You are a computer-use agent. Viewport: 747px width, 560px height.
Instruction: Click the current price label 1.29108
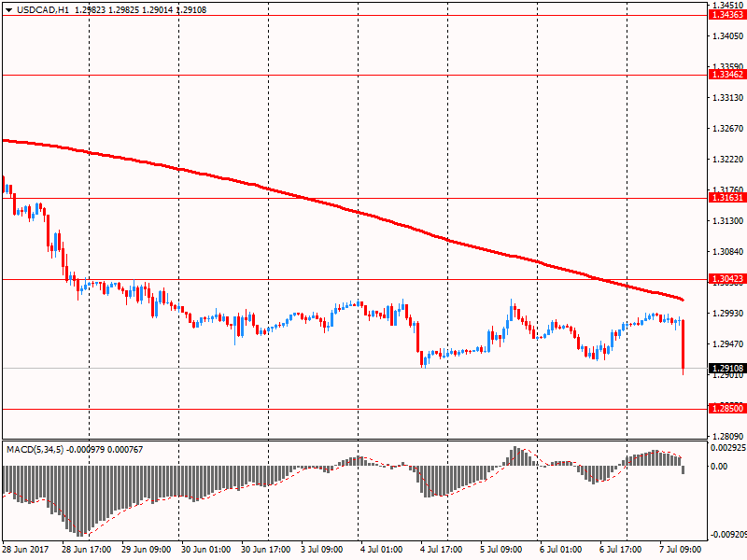click(727, 368)
